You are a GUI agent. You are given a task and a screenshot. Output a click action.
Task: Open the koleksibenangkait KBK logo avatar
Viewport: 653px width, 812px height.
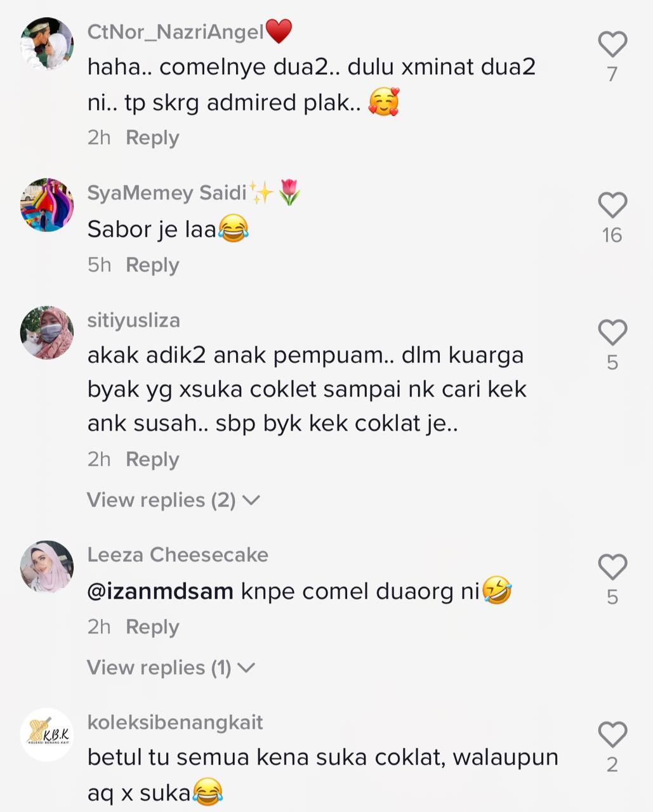pyautogui.click(x=47, y=735)
